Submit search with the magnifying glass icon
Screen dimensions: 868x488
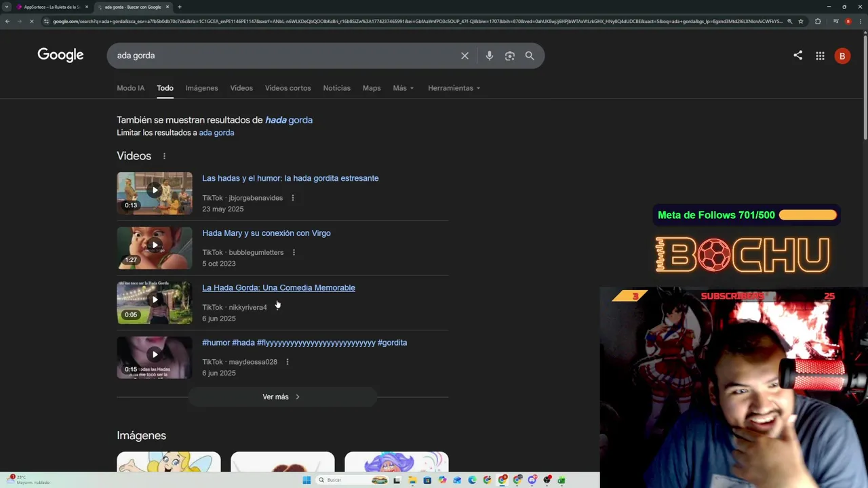click(530, 56)
